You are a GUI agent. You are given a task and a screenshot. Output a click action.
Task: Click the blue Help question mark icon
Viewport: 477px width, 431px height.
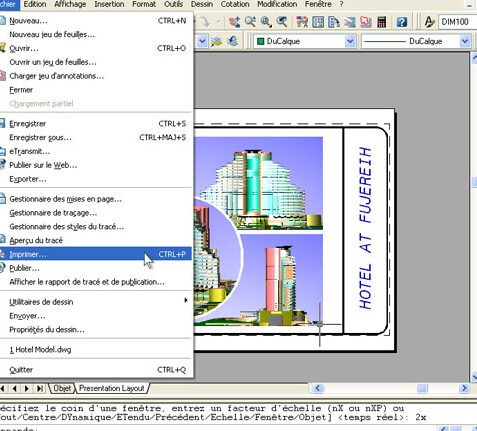click(x=402, y=22)
